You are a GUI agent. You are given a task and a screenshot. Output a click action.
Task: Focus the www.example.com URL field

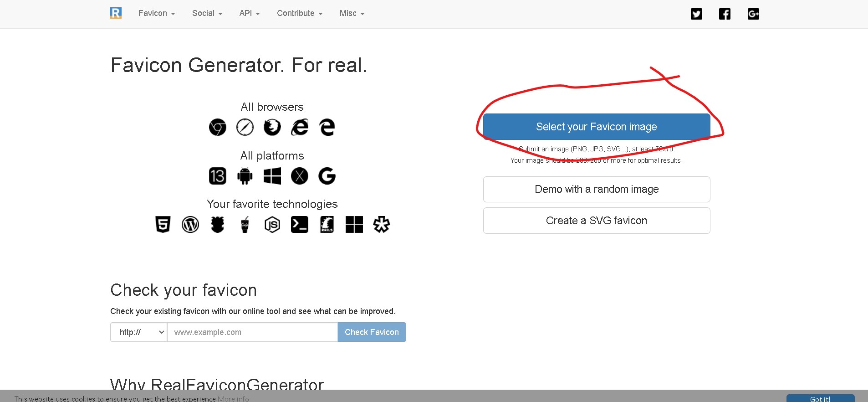(253, 332)
